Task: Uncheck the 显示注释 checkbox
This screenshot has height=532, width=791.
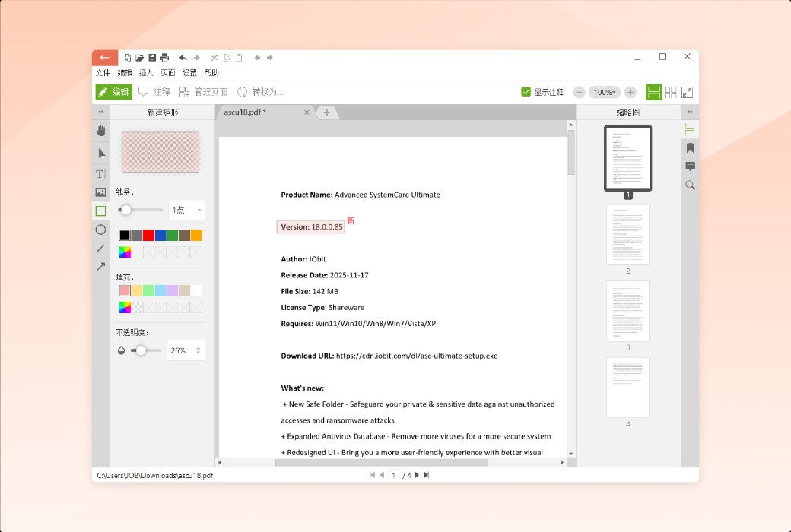Action: coord(526,91)
